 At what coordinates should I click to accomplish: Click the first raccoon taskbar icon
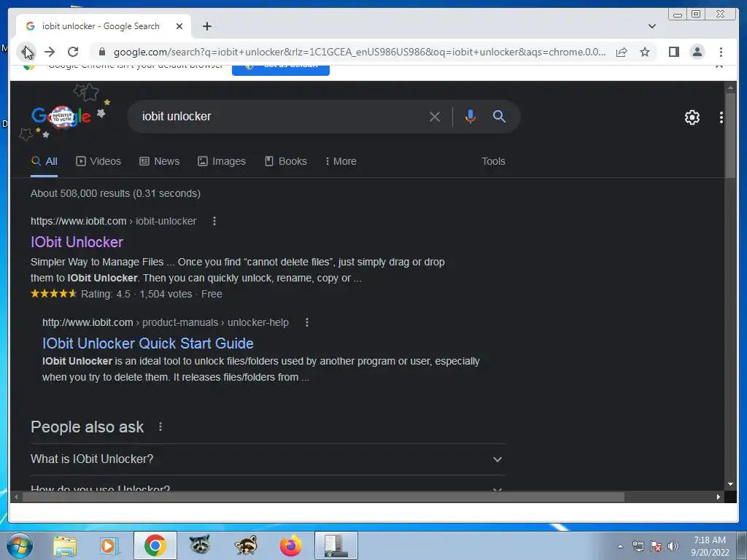click(x=200, y=545)
